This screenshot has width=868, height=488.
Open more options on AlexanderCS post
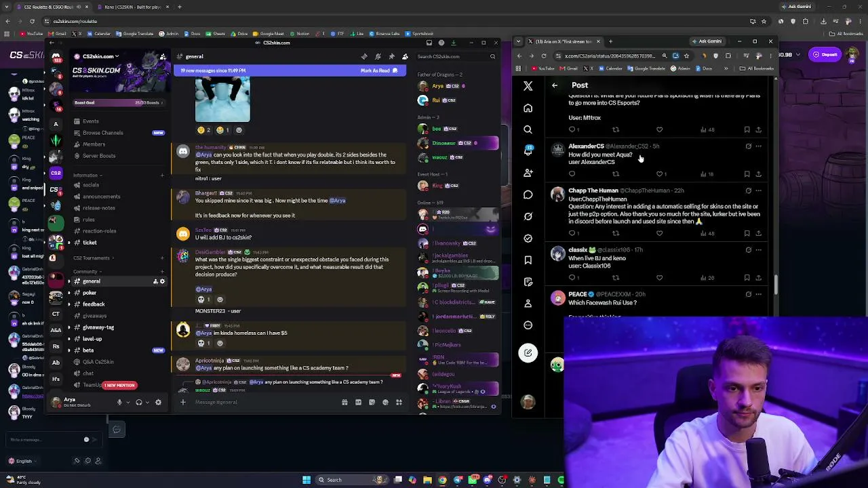pyautogui.click(x=759, y=146)
